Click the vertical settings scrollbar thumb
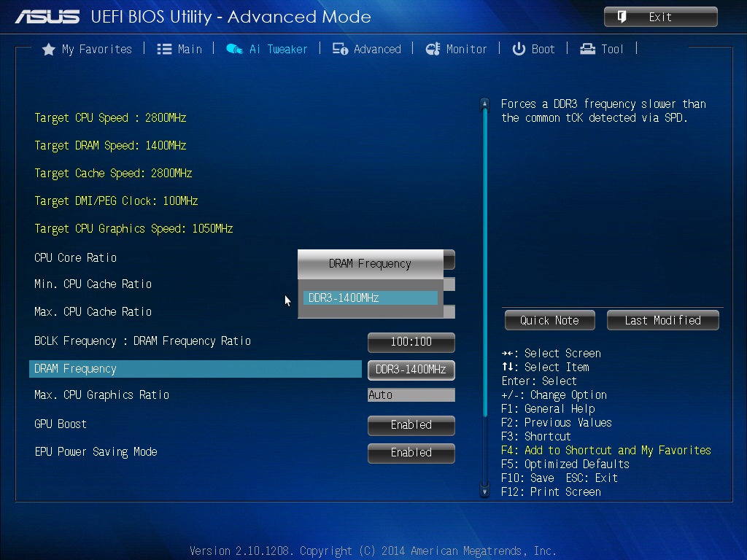Image resolution: width=747 pixels, height=560 pixels. pos(484,262)
